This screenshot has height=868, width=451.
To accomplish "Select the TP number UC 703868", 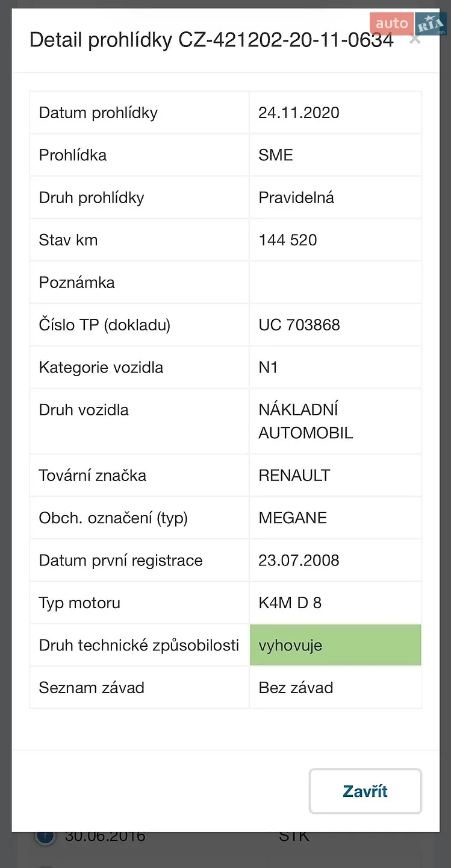I will [x=299, y=325].
